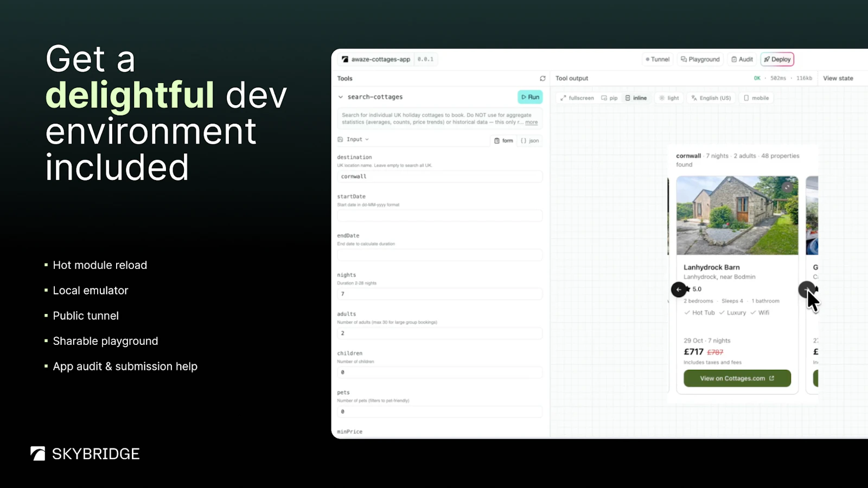Screen dimensions: 868x488
Task: Open the English (US) language selector
Action: [711, 98]
